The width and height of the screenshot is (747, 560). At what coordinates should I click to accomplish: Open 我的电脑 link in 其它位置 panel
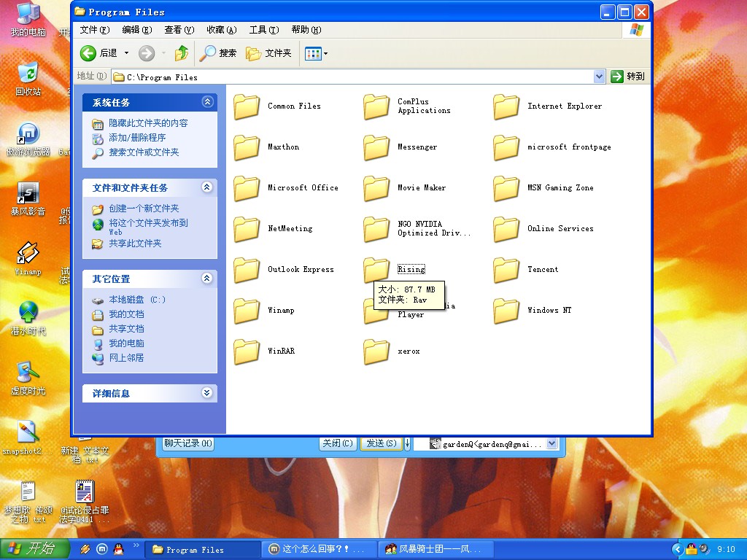(x=125, y=343)
